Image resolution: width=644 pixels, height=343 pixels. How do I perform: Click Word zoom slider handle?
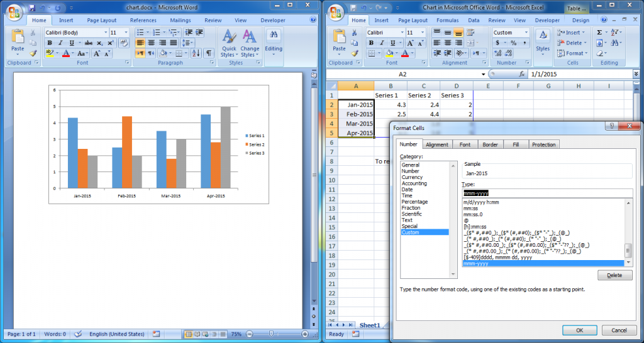271,334
